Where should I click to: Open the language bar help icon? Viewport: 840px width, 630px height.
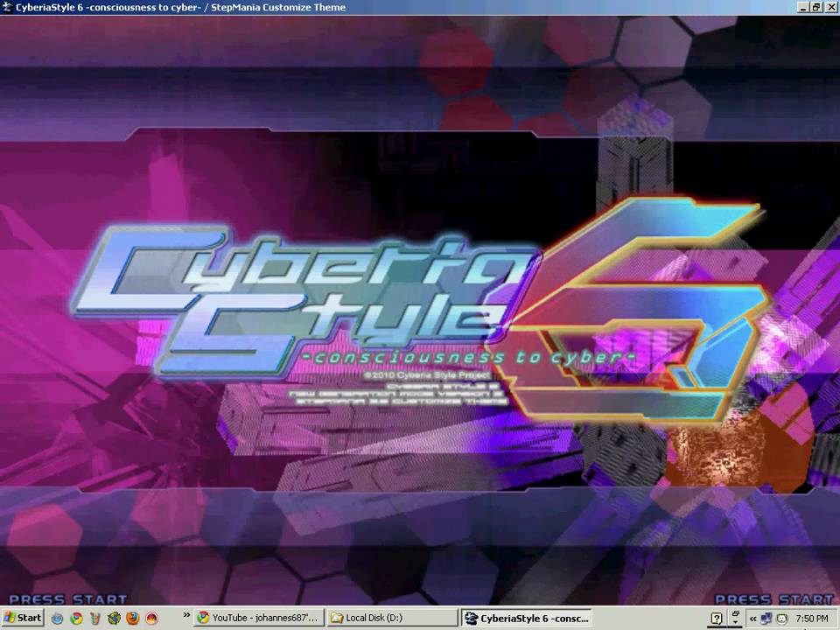[717, 619]
